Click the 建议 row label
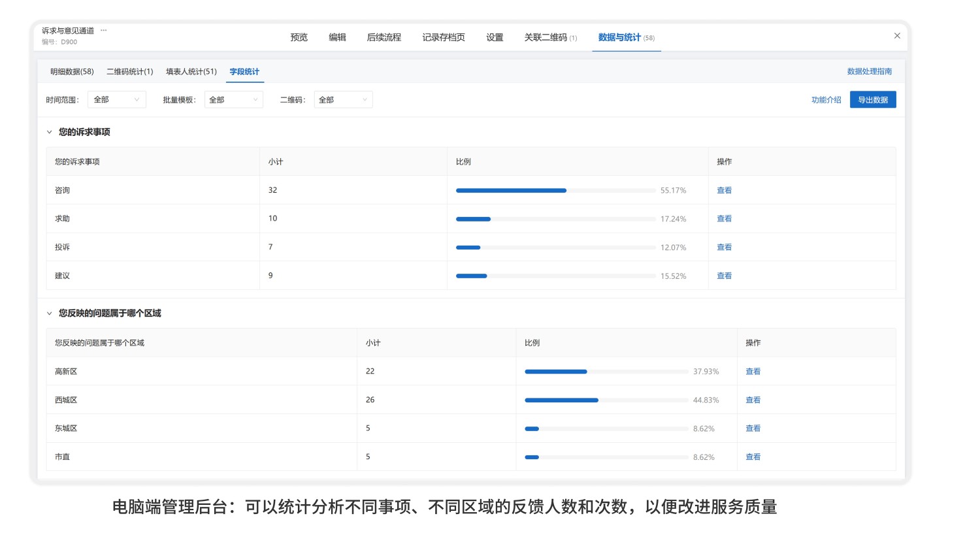Viewport: 980px width, 533px height. pos(62,276)
